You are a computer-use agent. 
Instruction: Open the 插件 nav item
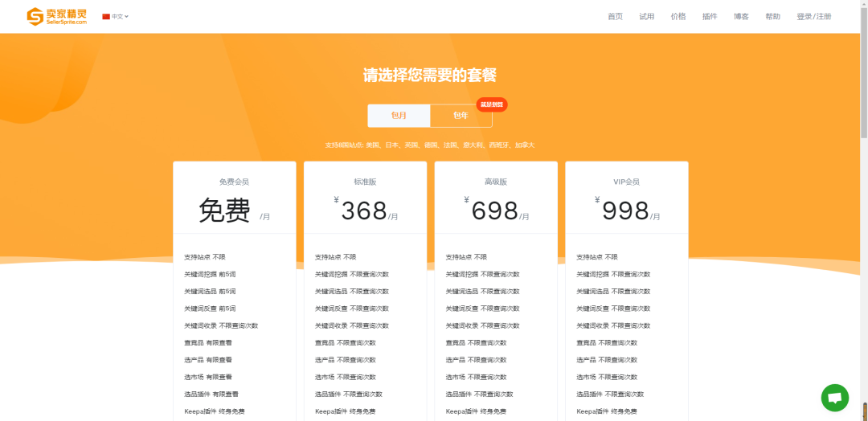(x=710, y=17)
